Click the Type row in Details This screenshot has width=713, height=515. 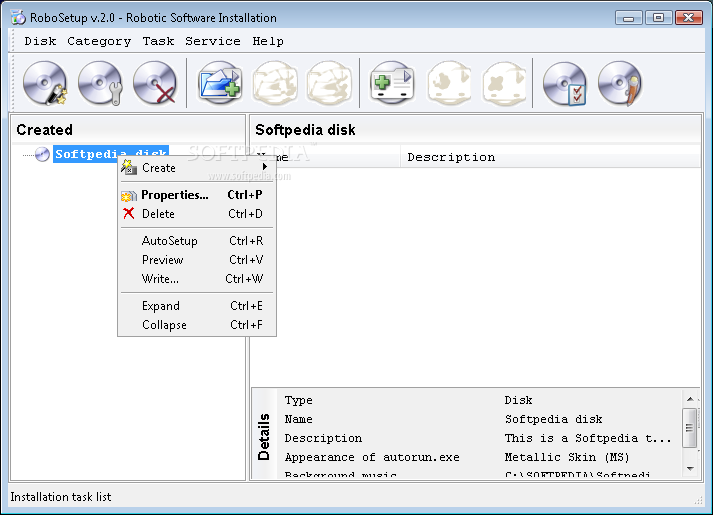(480, 400)
